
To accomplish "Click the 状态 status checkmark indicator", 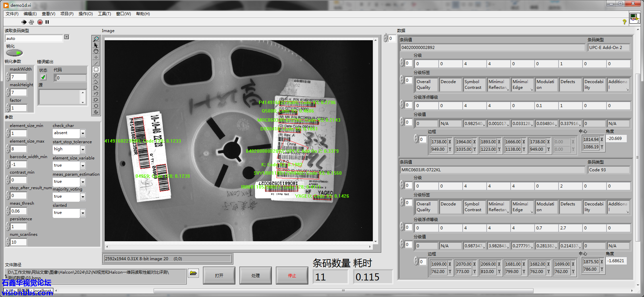I will click(43, 77).
